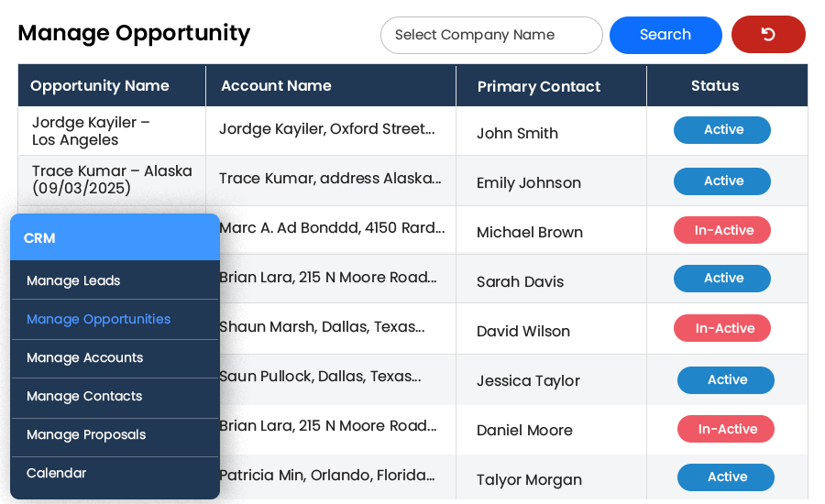Click primary contact Daniel Moore
Screen dimensions: 825x504
tap(524, 431)
